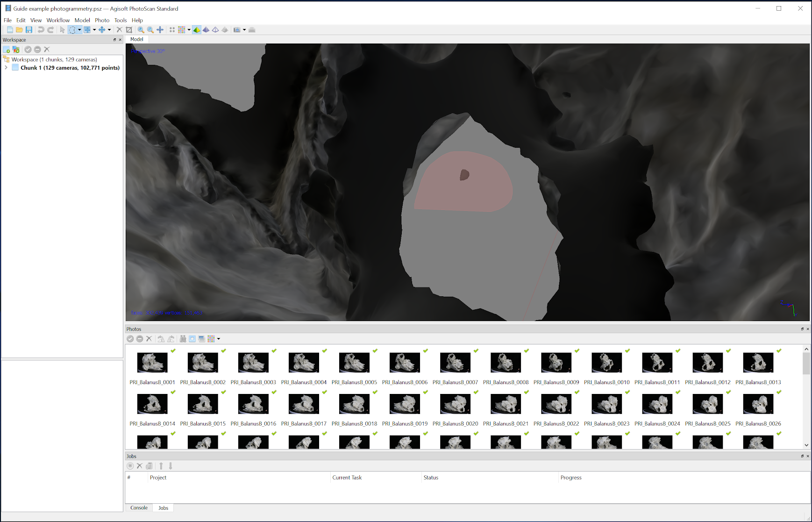Click the Project column header in Jobs

239,478
